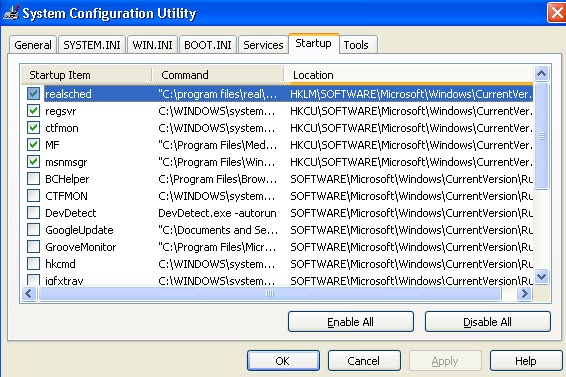Uncheck the msnmsgr startup checkbox
The width and height of the screenshot is (566, 377).
pos(34,162)
